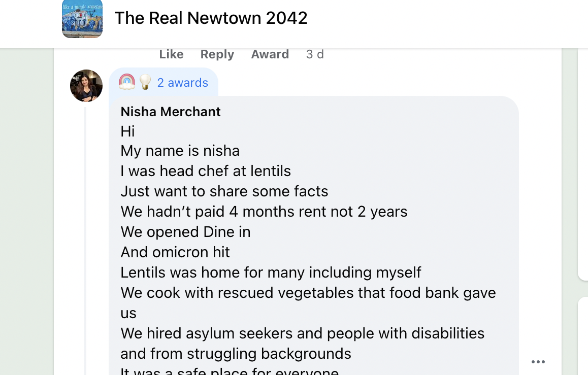
Task: Open Nisha Merchant's profile picture
Action: click(86, 86)
